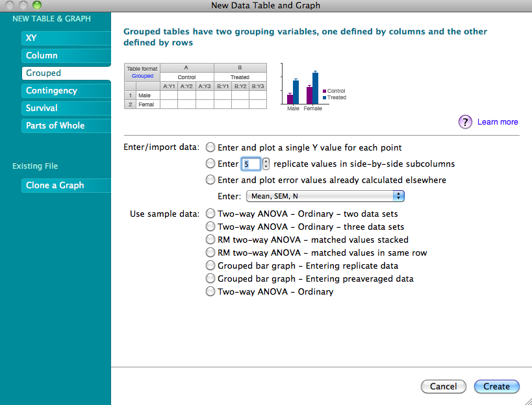Image resolution: width=532 pixels, height=405 pixels.
Task: Click the Cancel button
Action: click(443, 386)
